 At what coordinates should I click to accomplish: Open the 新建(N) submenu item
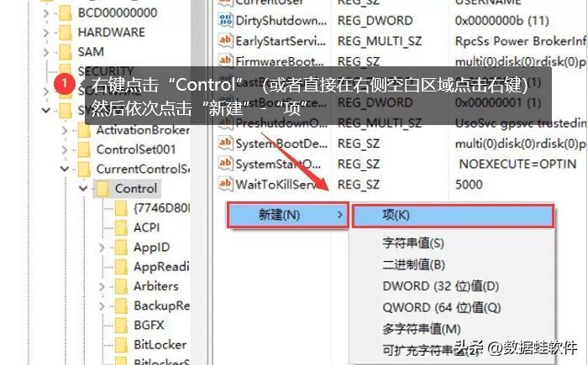(288, 215)
